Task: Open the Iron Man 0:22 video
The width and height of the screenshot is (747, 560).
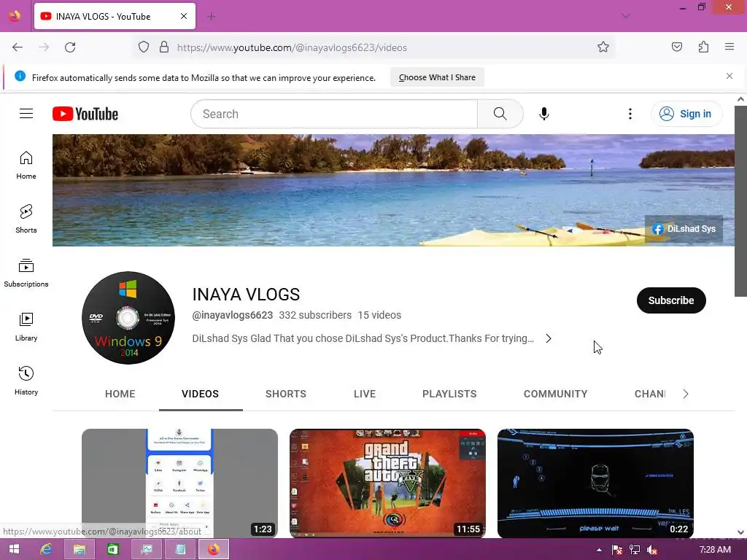Action: [595, 483]
